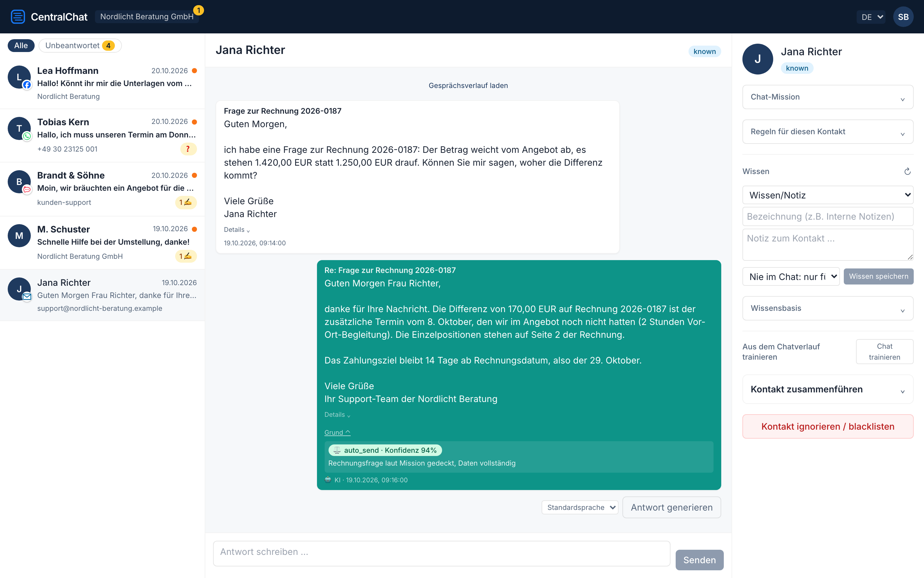Viewport: 924px width, 578px height.
Task: Click the unread dot on Lea Hoffmann
Action: 194,71
